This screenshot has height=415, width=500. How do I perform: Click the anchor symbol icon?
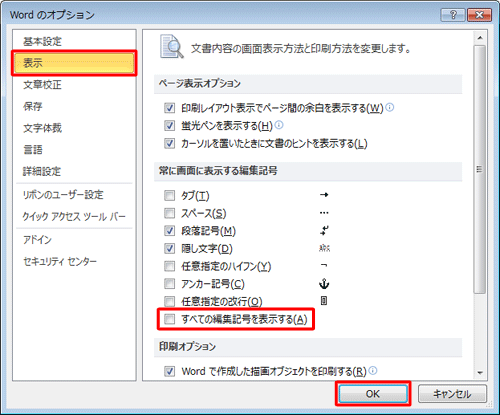click(324, 284)
